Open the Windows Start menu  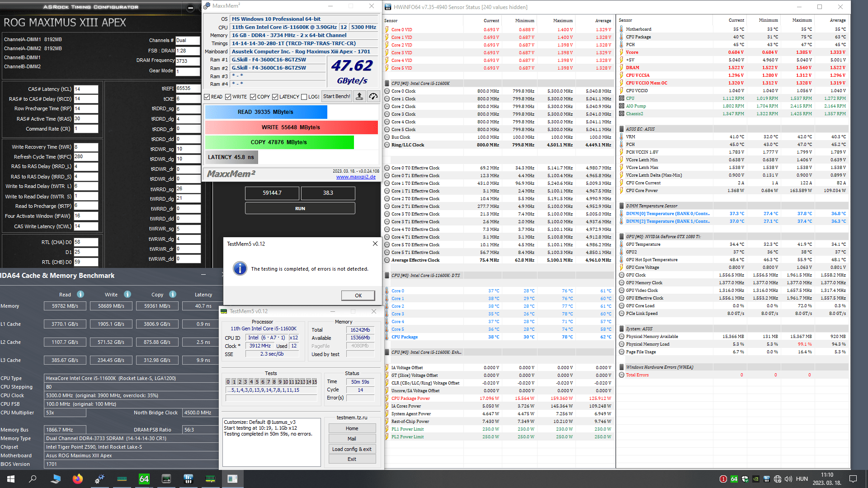(x=11, y=479)
